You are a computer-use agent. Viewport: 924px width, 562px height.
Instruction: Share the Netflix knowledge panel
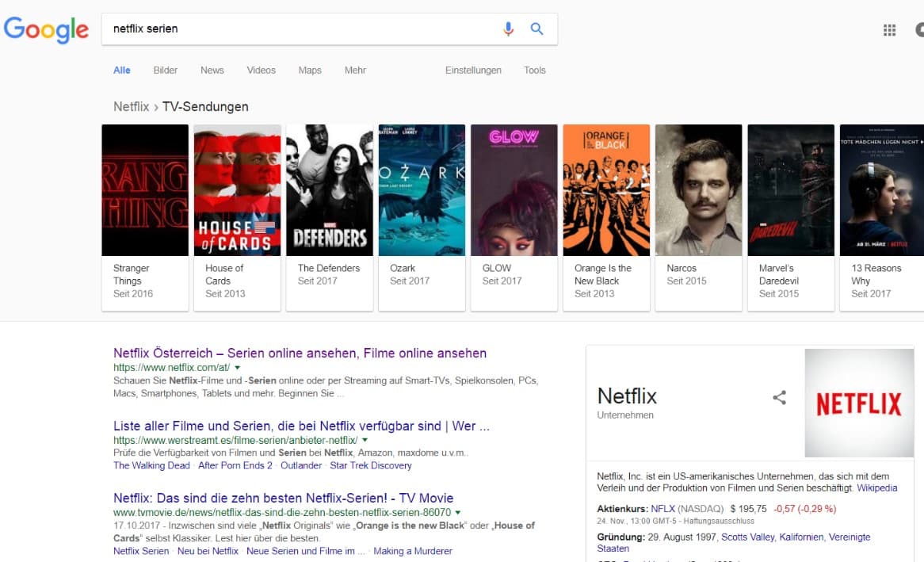tap(779, 397)
